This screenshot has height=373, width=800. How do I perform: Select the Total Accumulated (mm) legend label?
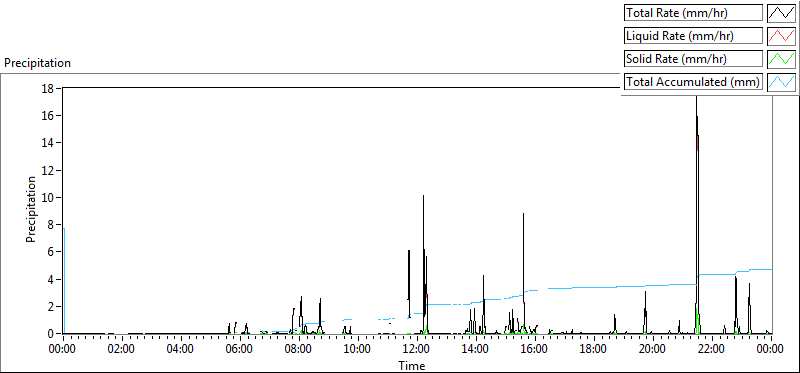[693, 82]
